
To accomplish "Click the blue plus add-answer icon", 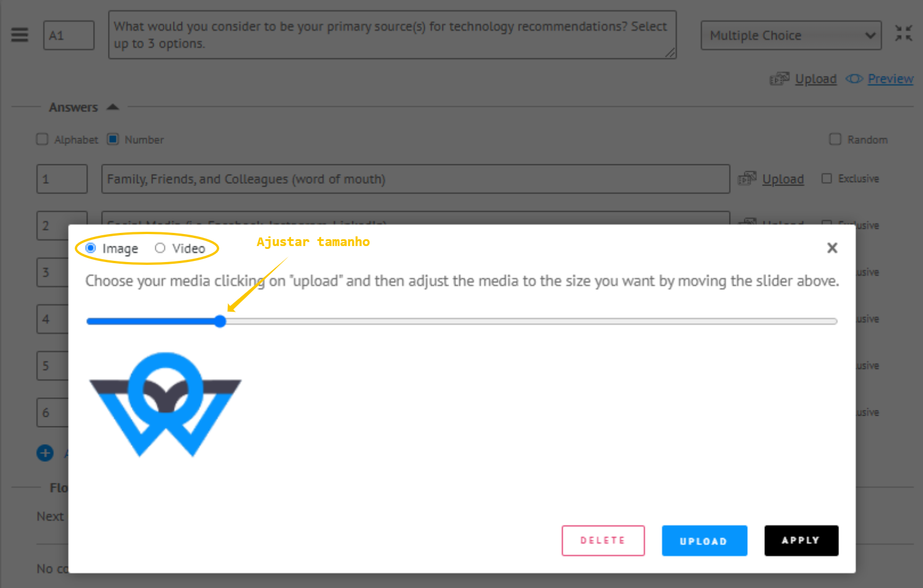I will (45, 453).
